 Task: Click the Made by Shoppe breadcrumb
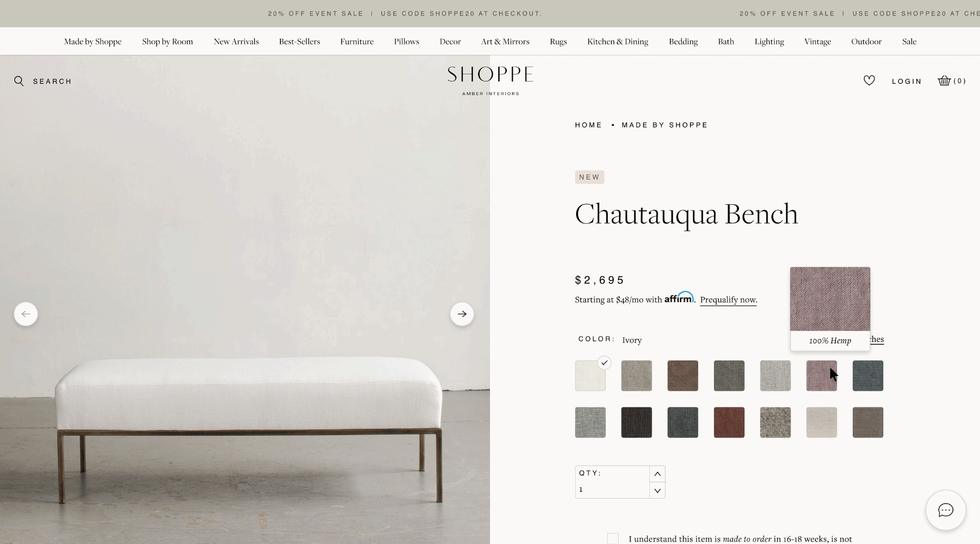(x=665, y=125)
